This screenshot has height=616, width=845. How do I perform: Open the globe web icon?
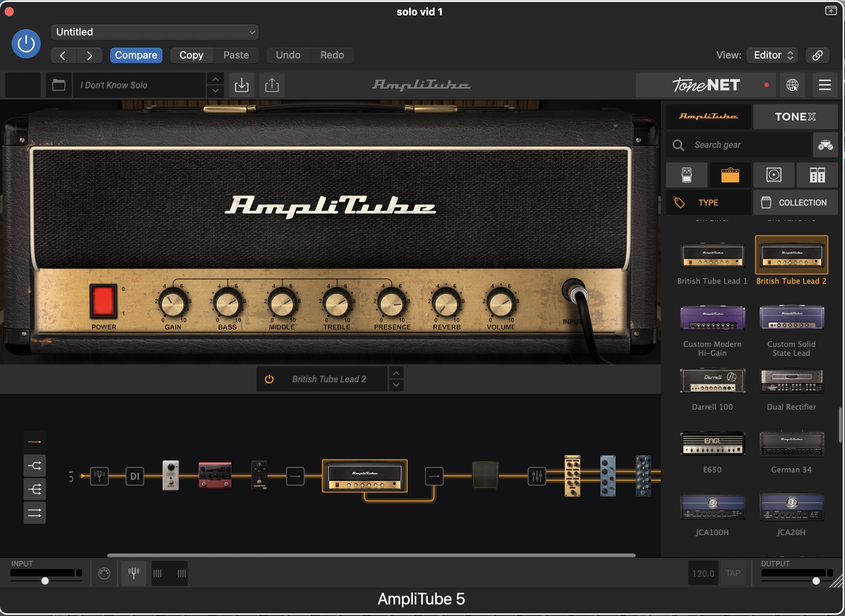tap(792, 85)
